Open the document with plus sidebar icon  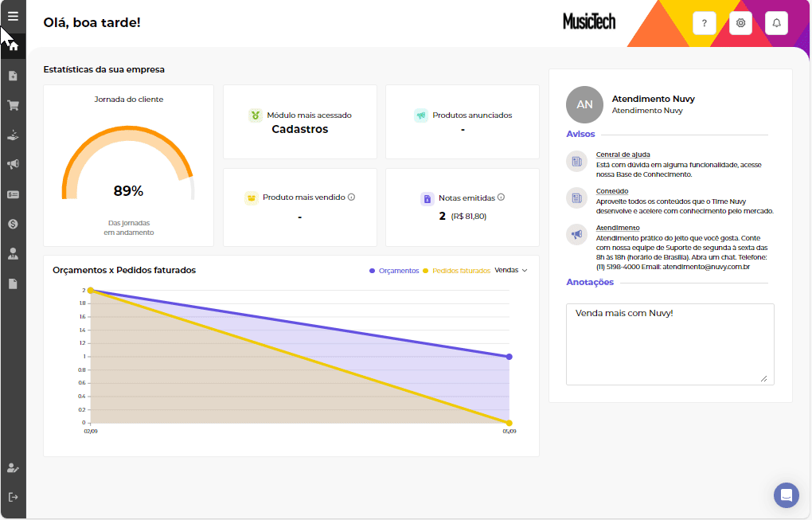click(x=13, y=76)
